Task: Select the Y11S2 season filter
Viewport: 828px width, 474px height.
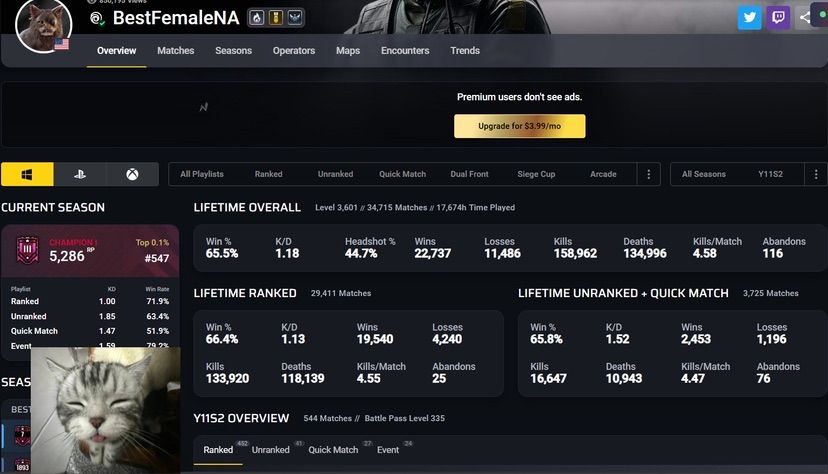Action: [770, 174]
